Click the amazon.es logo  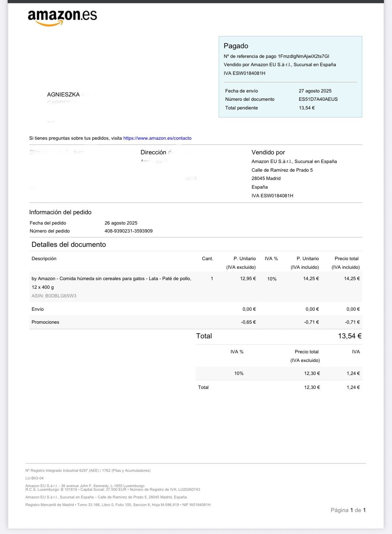62,18
